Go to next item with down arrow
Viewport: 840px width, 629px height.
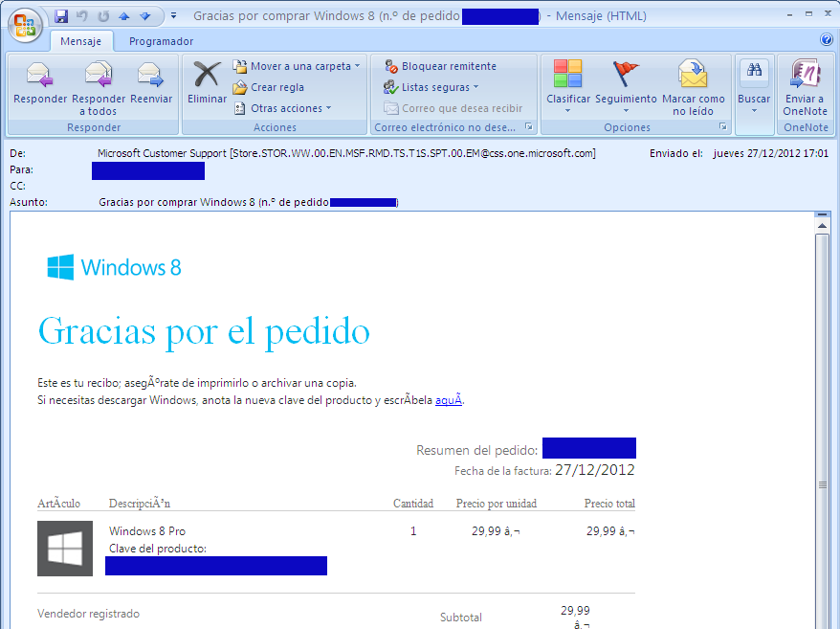click(145, 16)
